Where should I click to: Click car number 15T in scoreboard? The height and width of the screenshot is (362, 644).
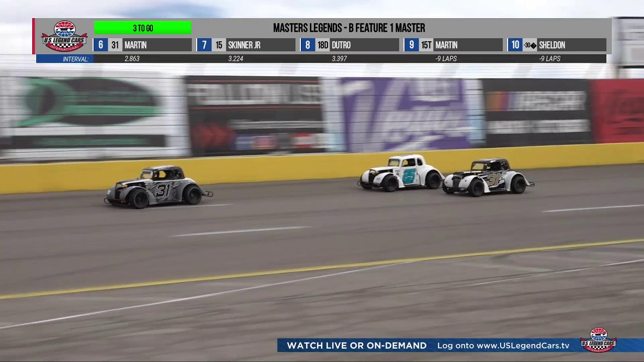coord(426,45)
